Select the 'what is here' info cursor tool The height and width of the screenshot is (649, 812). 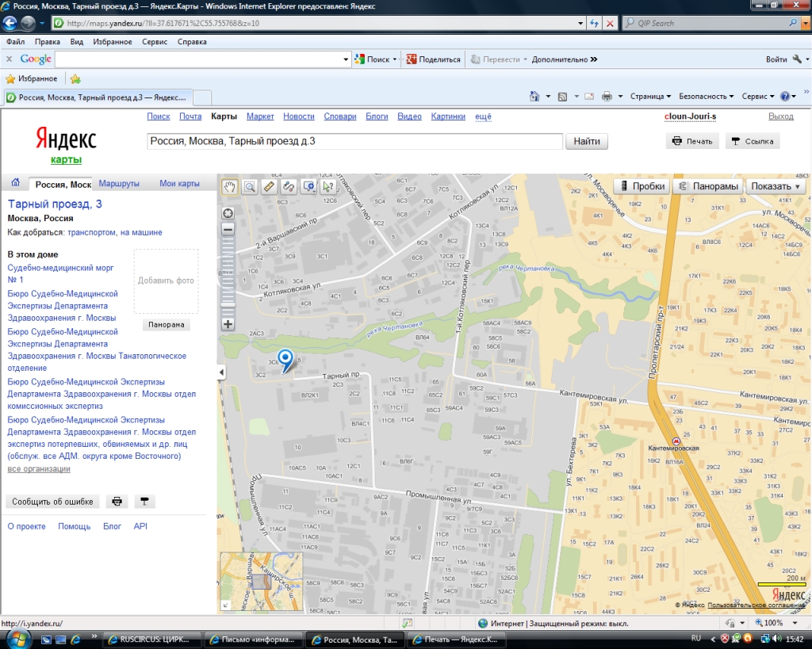pos(328,187)
